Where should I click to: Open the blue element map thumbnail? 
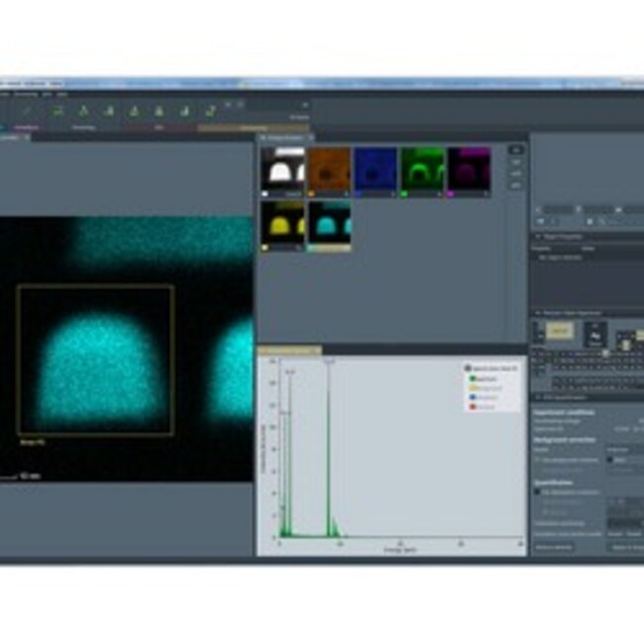pyautogui.click(x=376, y=168)
